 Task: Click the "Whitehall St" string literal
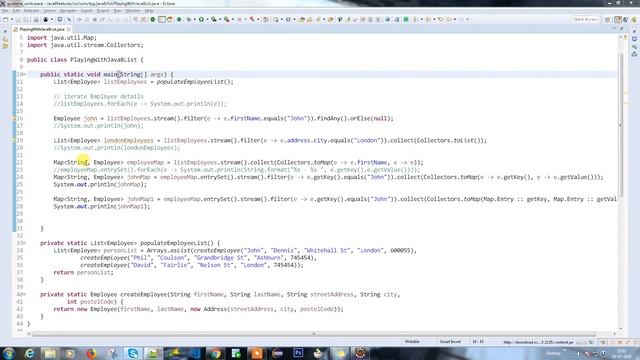327,251
